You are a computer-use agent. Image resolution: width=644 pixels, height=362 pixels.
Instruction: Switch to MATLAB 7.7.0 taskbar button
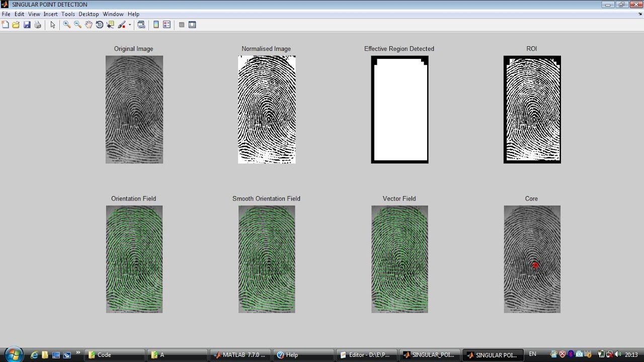coord(240,355)
